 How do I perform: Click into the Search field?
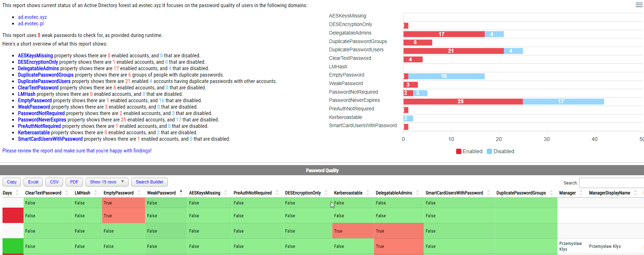click(611, 182)
